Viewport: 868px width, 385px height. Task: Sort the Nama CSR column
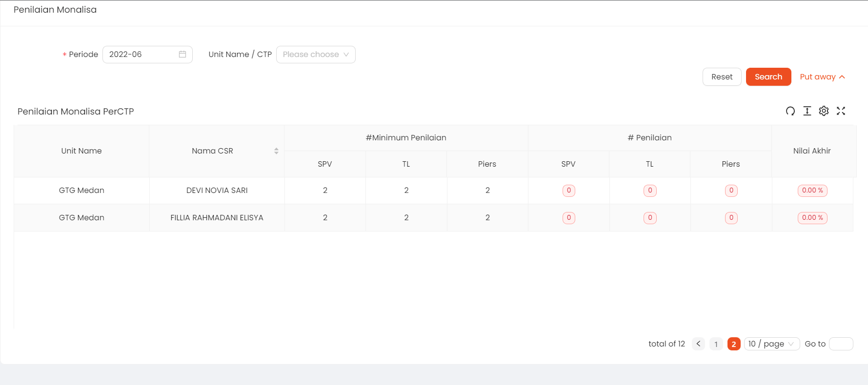(276, 151)
